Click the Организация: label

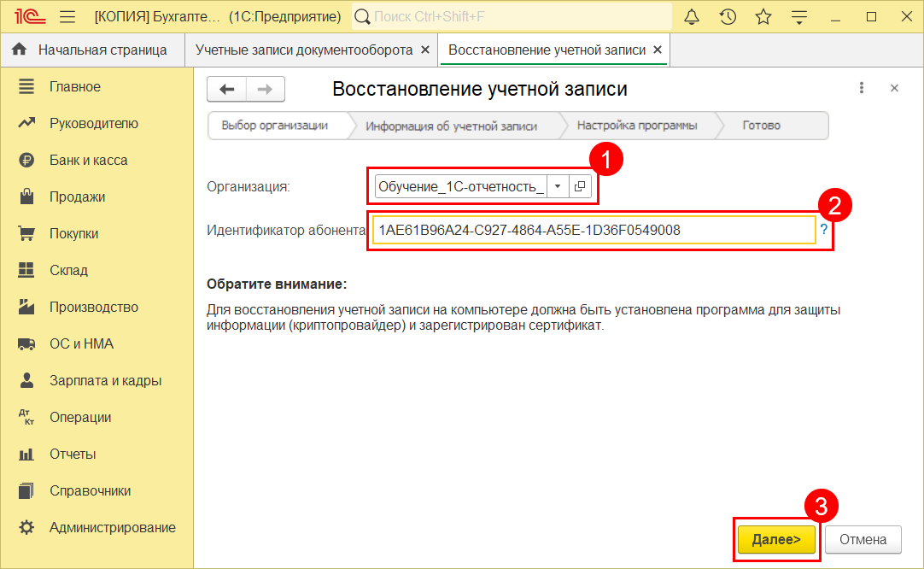coord(249,187)
